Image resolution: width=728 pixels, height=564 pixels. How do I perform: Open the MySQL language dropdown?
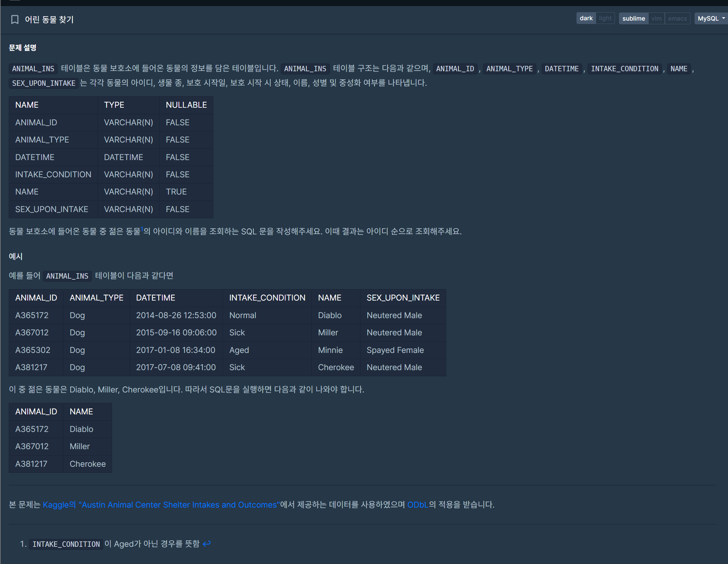[x=711, y=19]
